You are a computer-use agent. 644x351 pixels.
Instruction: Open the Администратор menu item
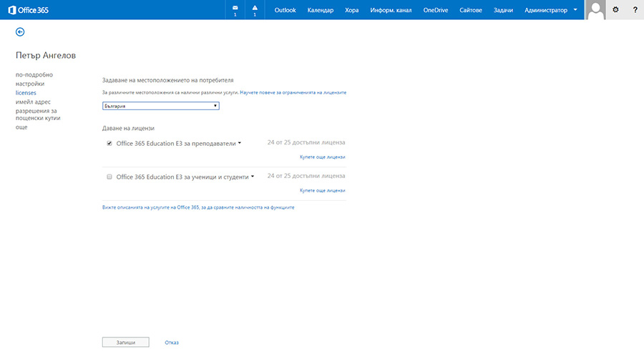click(546, 10)
